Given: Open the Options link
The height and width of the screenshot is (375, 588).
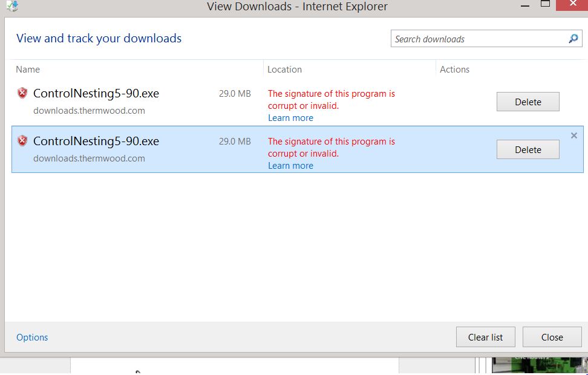Looking at the screenshot, I should (32, 337).
